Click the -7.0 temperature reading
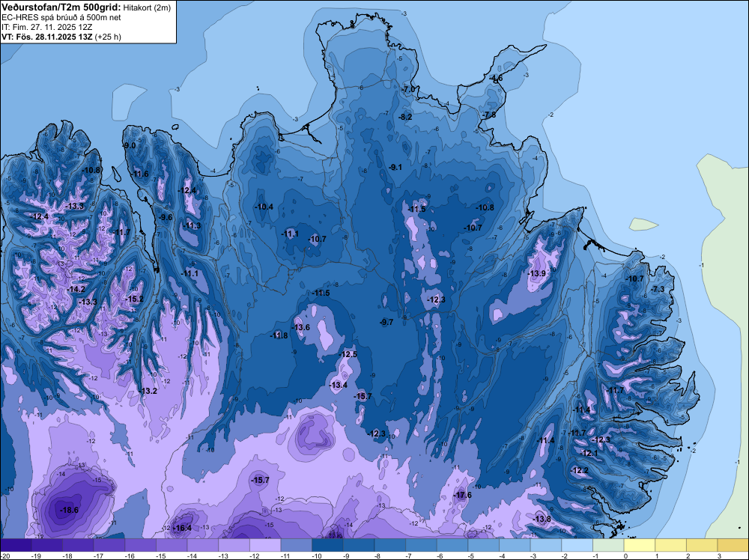The width and height of the screenshot is (749, 560). tap(408, 90)
